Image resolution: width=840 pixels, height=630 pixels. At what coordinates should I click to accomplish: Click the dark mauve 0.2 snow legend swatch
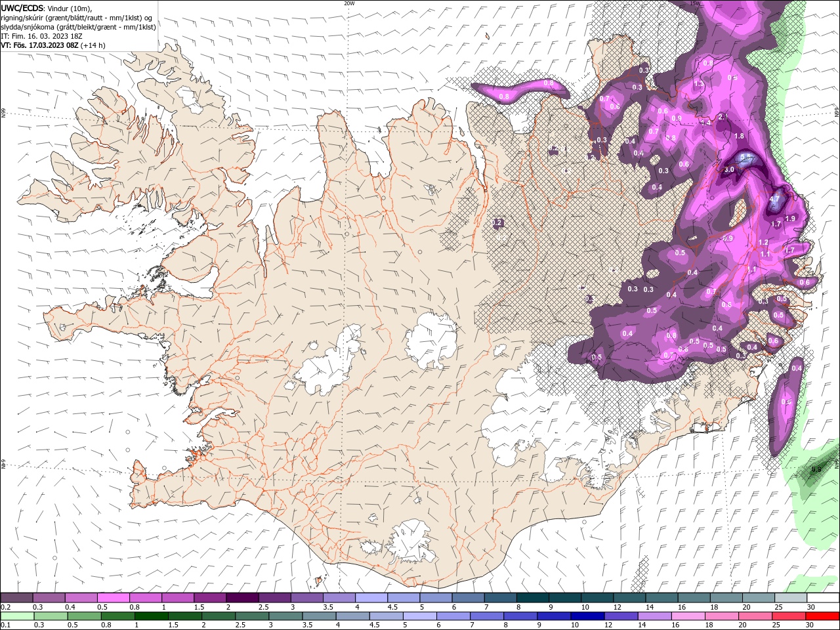coord(16,598)
